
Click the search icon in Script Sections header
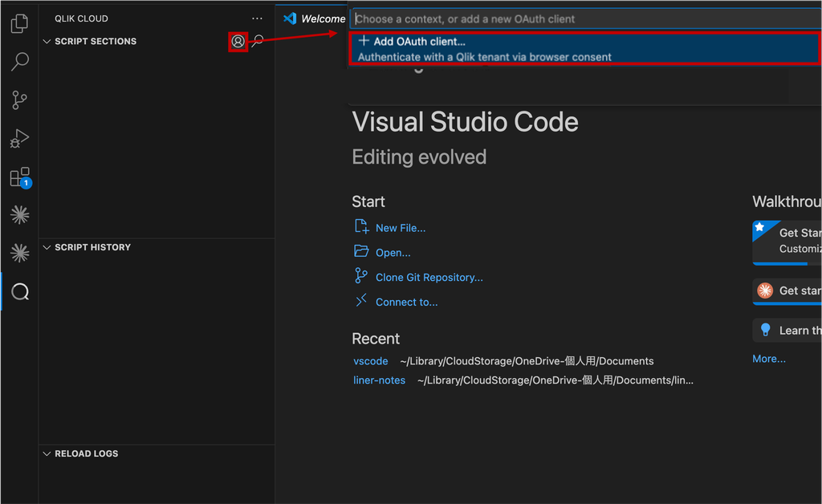pyautogui.click(x=258, y=42)
